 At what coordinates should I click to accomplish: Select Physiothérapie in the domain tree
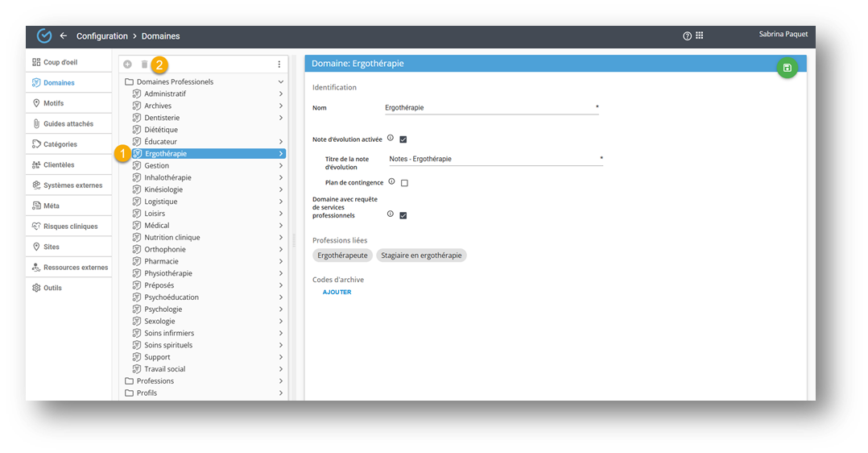pyautogui.click(x=167, y=274)
